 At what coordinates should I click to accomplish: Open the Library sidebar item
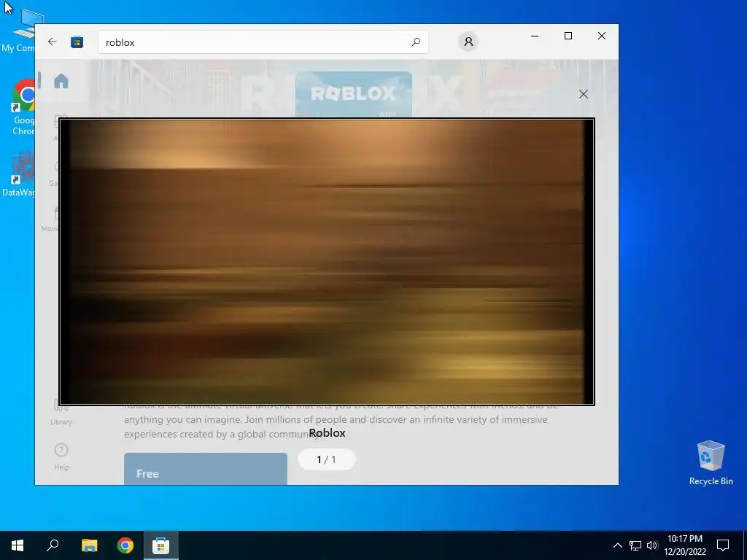coord(61,413)
